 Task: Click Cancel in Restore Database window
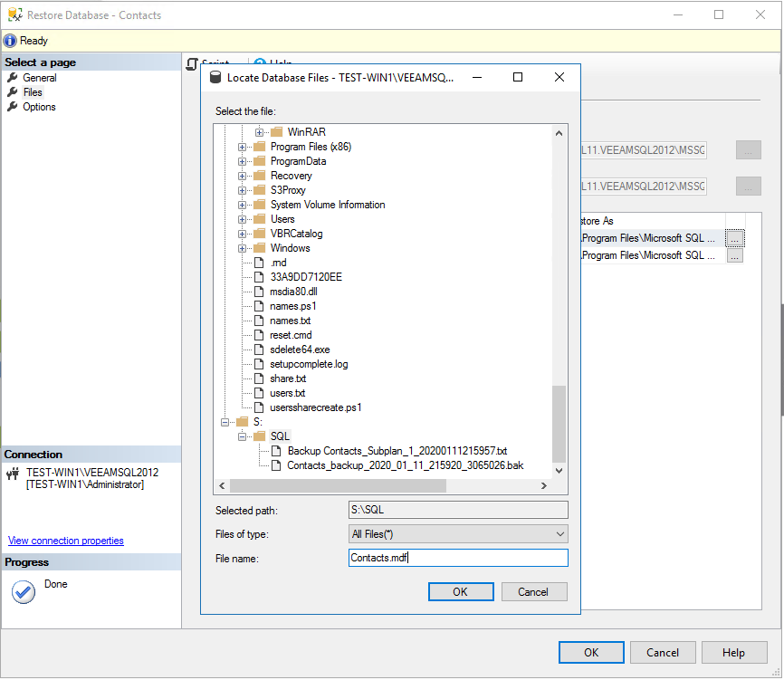(663, 653)
